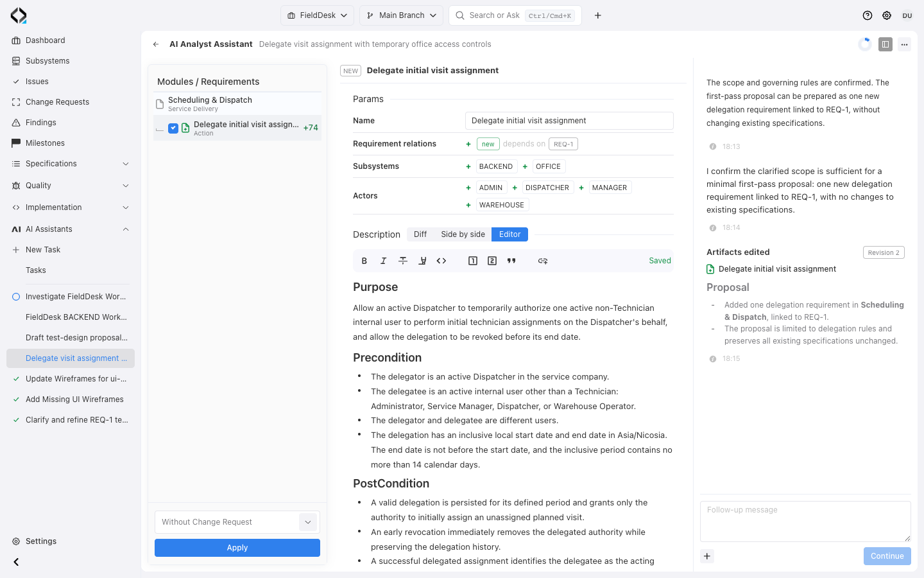Apply strikethrough formatting in editor toolbar
Viewport: 924px width, 578px height.
[403, 261]
